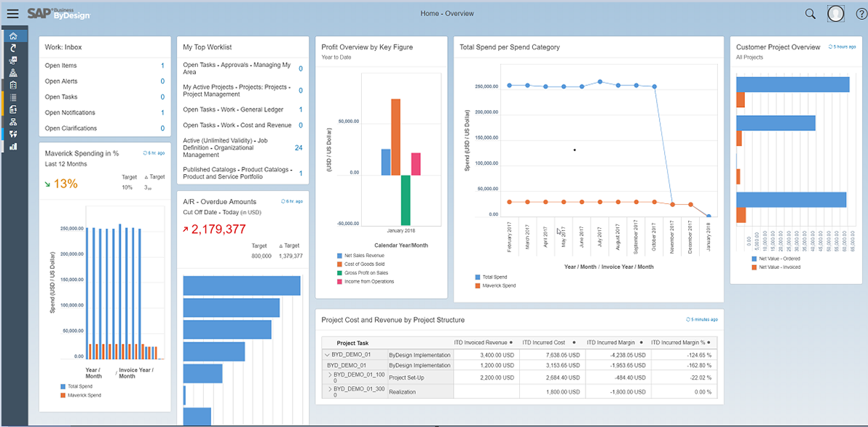This screenshot has height=427, width=868.
Task: Open the clipboard checklist sidebar icon
Action: pos(13,85)
